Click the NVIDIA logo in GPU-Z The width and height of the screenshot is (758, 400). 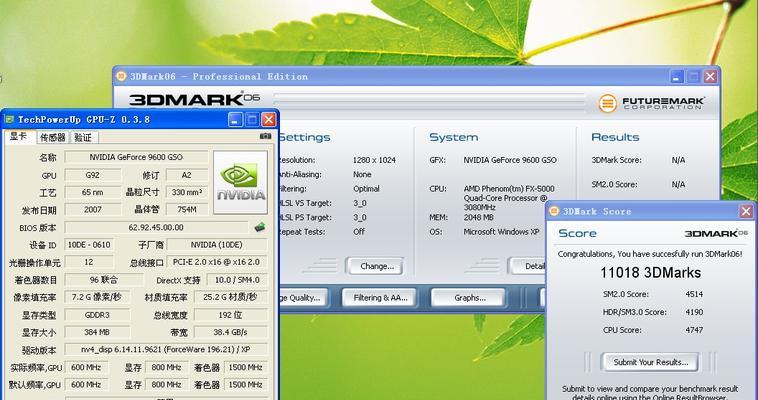pyautogui.click(x=240, y=182)
